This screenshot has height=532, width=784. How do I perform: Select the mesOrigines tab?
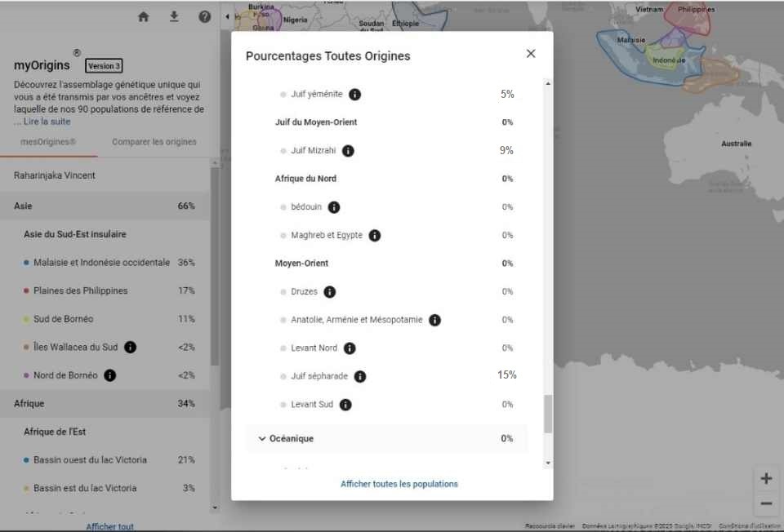tap(49, 141)
